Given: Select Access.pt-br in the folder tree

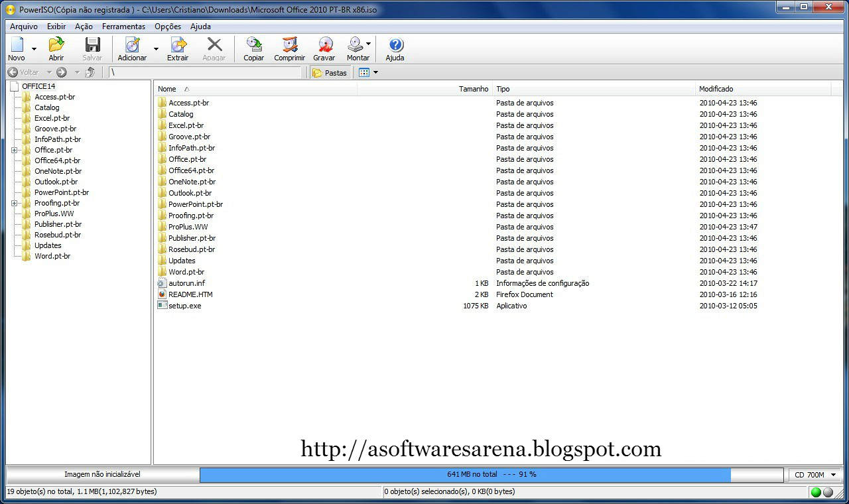Looking at the screenshot, I should click(x=54, y=97).
